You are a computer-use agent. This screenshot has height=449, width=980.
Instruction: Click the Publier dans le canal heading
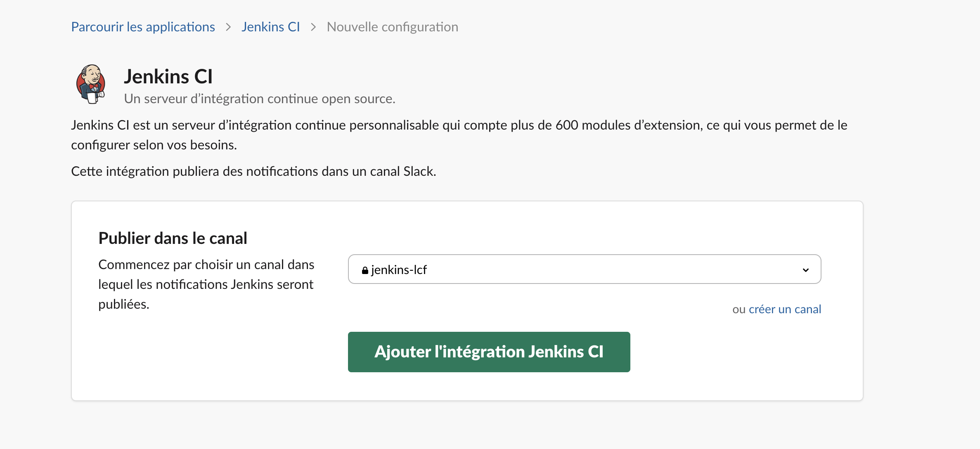pyautogui.click(x=173, y=238)
